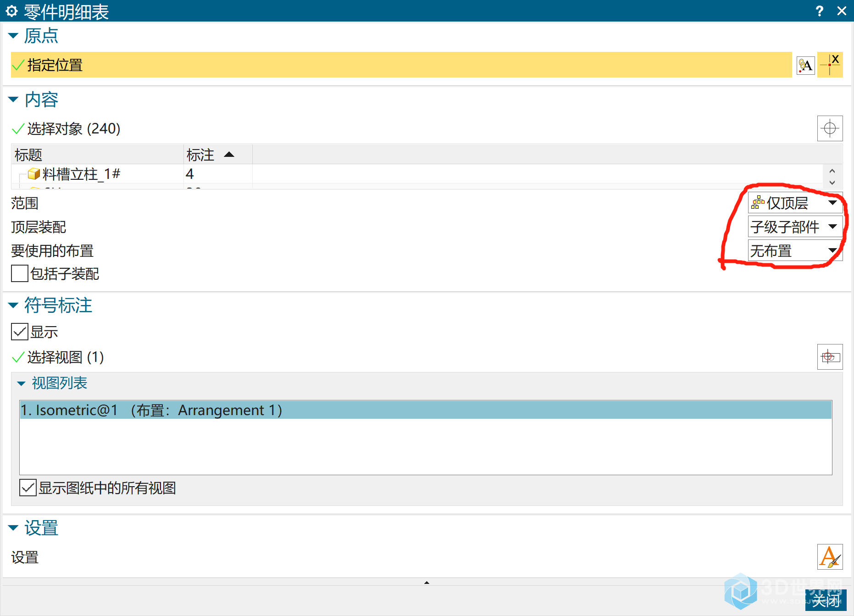Open the 要使用的布置 dropdown showing 无布置
Image resolution: width=854 pixels, height=616 pixels.
tap(795, 251)
